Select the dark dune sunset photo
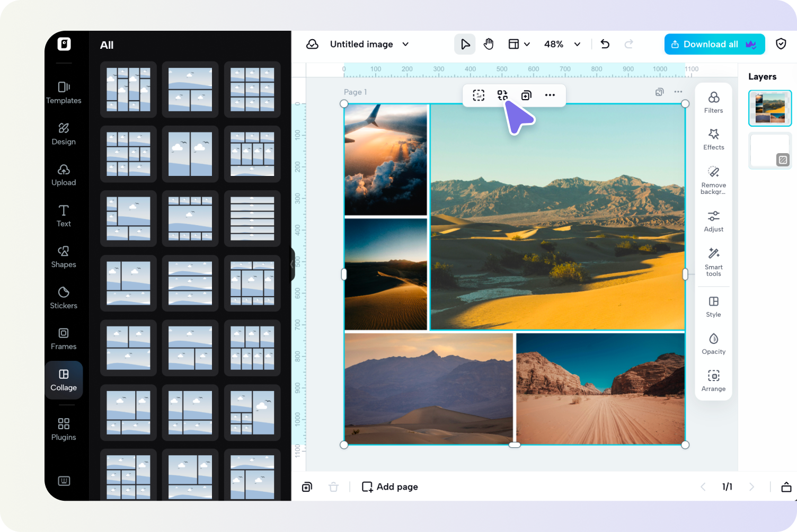 click(386, 274)
